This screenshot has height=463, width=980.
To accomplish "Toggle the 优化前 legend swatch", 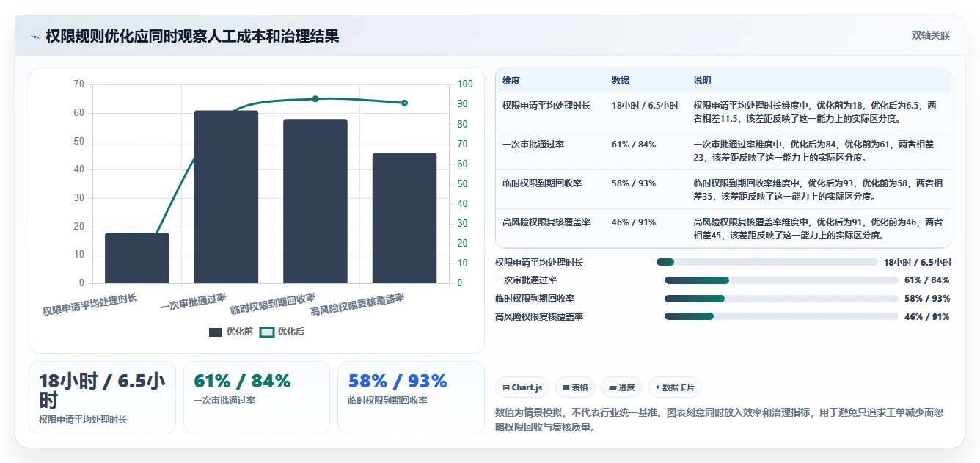I will tap(216, 332).
